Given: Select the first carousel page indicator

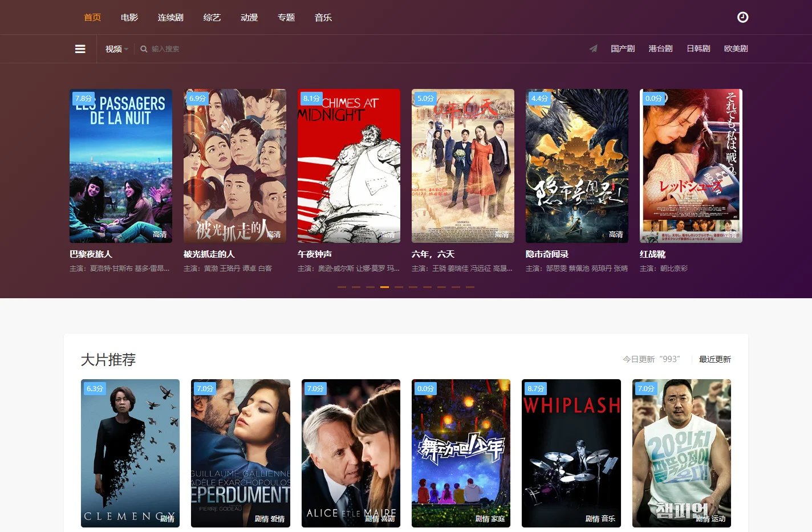Looking at the screenshot, I should [x=342, y=287].
